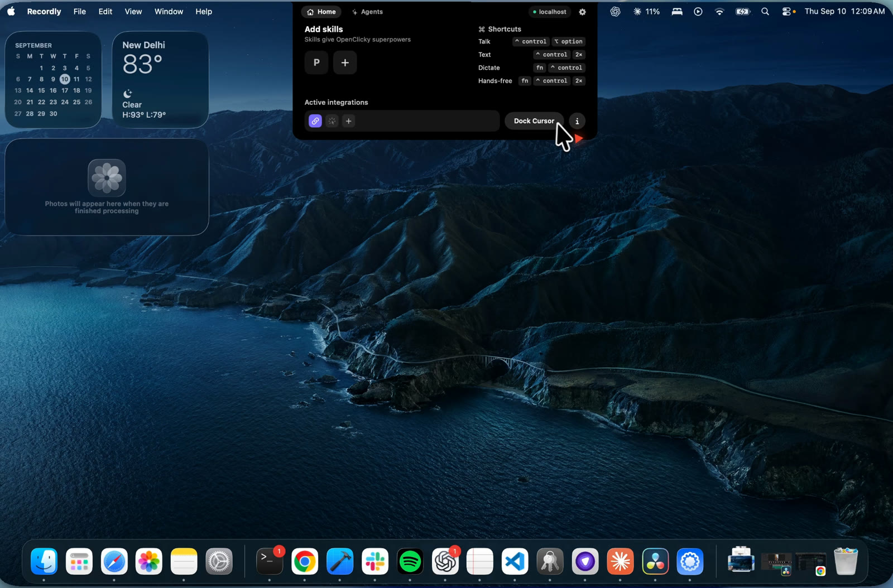Open Spotlight search
The height and width of the screenshot is (588, 893).
(x=765, y=11)
